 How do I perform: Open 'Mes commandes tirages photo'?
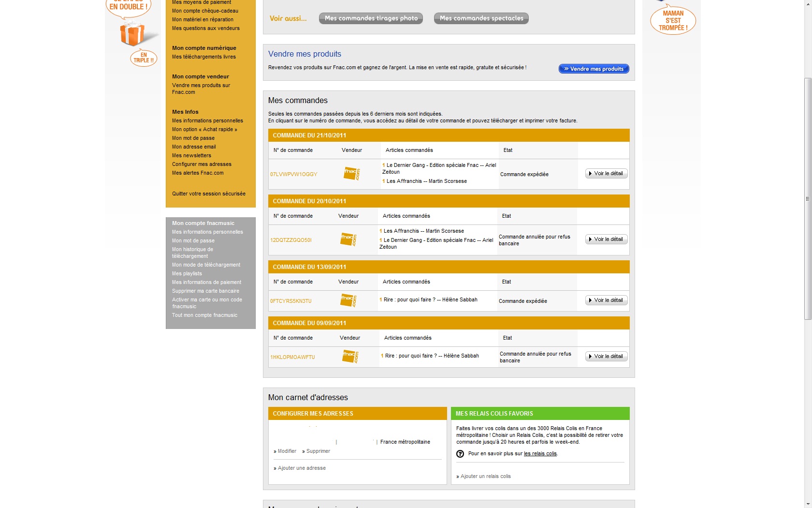pyautogui.click(x=371, y=18)
